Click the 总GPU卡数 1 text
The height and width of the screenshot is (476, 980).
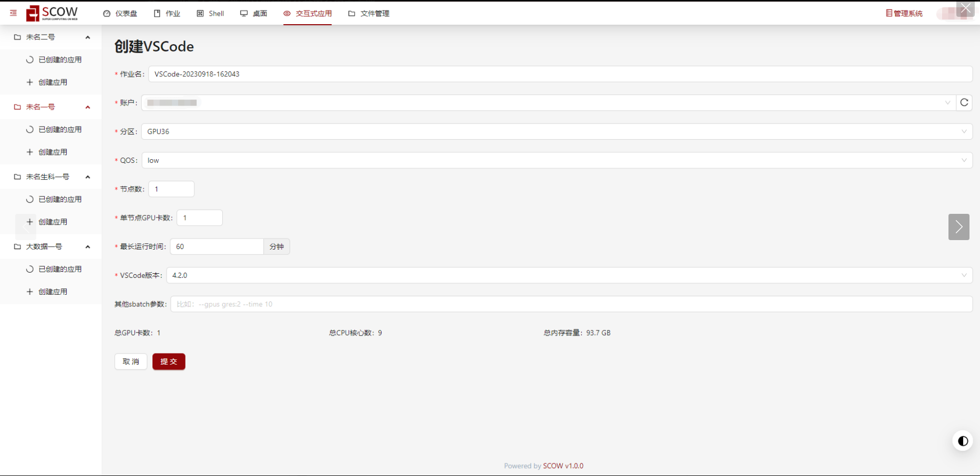(x=138, y=333)
